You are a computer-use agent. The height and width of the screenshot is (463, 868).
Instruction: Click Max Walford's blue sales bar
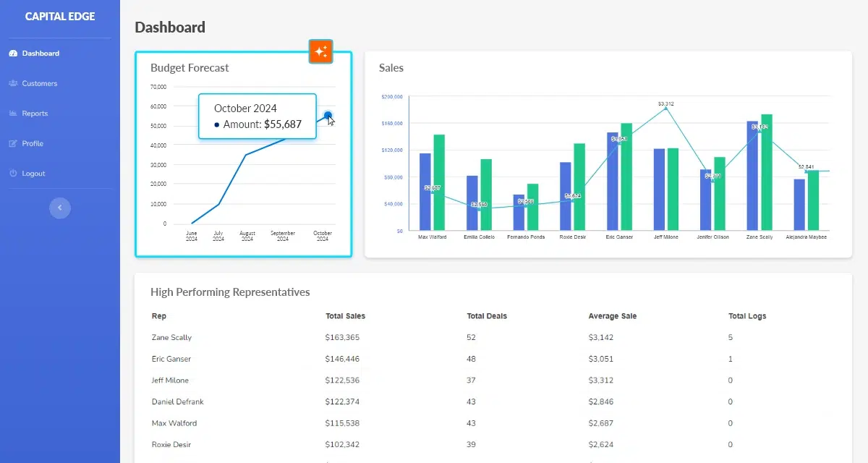[425, 192]
